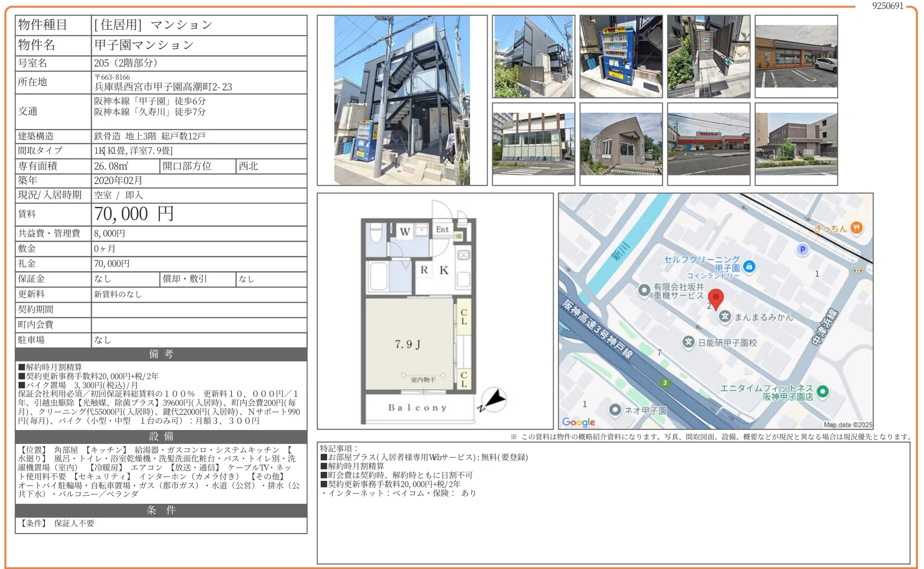Screen dimensions: 924x569
Task: Click the green エニタイムフィットネス gym marker
Action: coord(823,392)
